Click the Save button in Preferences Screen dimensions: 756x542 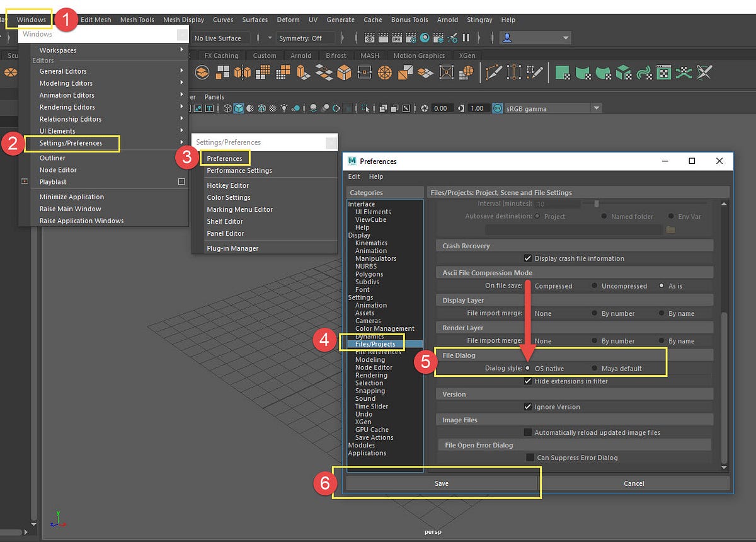pos(441,483)
